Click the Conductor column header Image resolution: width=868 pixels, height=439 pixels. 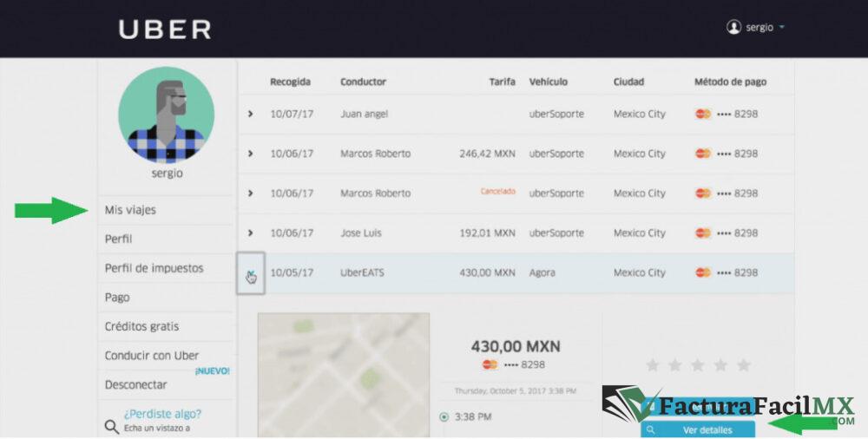[x=363, y=82]
